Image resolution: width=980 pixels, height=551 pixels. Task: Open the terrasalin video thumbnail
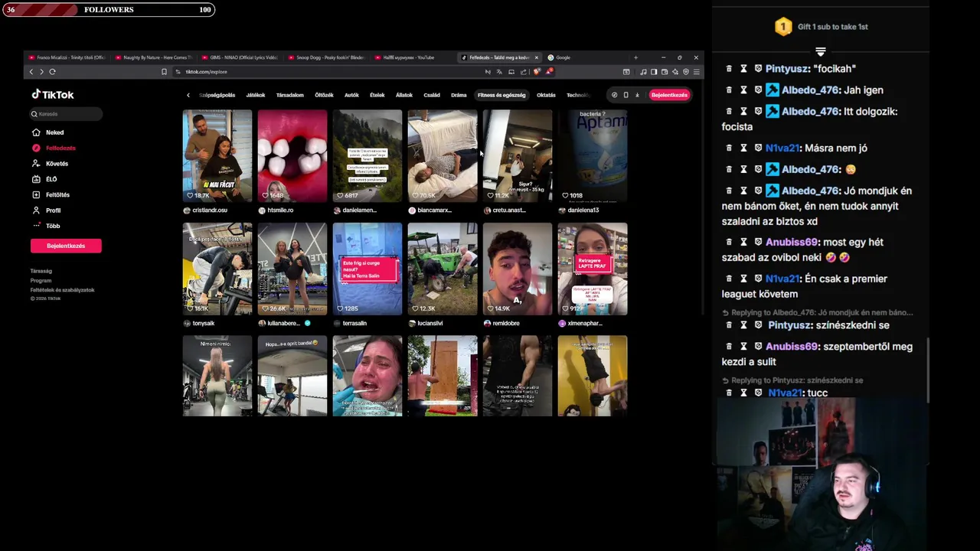point(367,269)
